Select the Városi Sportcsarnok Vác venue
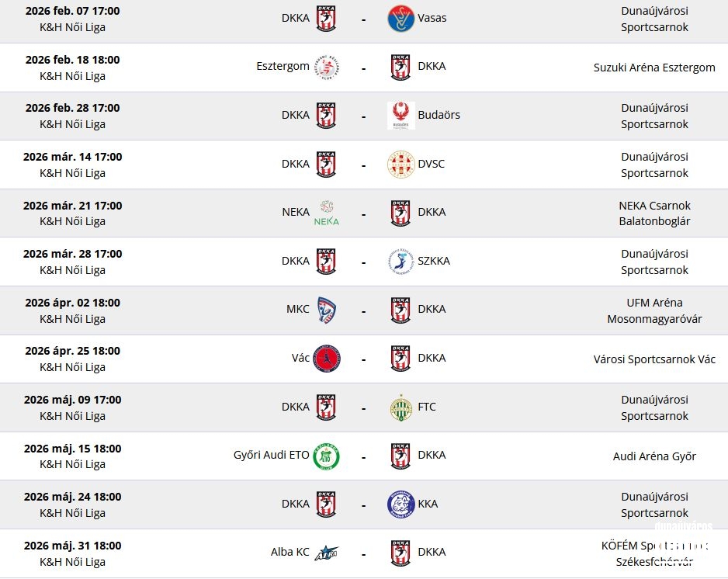The width and height of the screenshot is (728, 579). (x=654, y=359)
